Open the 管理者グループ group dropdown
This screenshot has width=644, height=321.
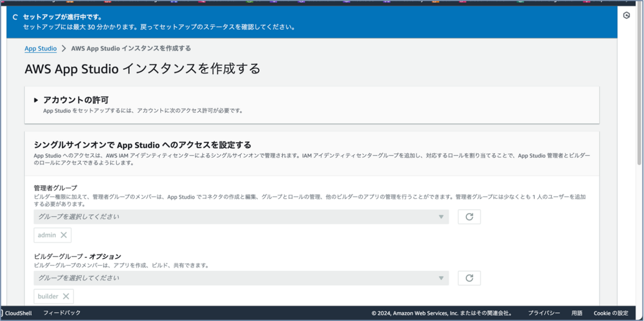point(241,217)
